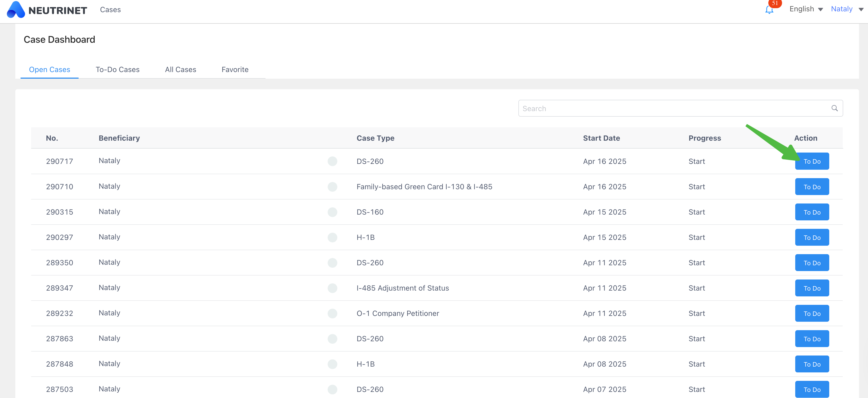Toggle favorite circle for case 287848
Viewport: 868px width, 398px height.
tap(332, 364)
